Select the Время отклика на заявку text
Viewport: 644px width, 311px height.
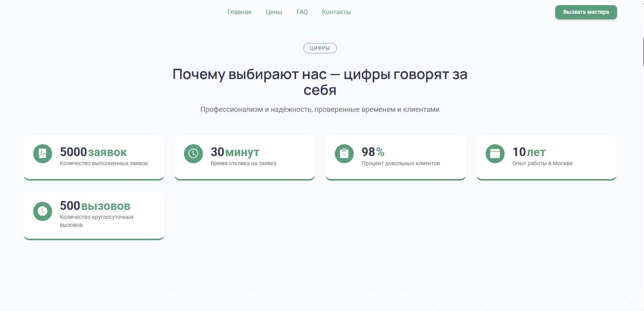243,164
